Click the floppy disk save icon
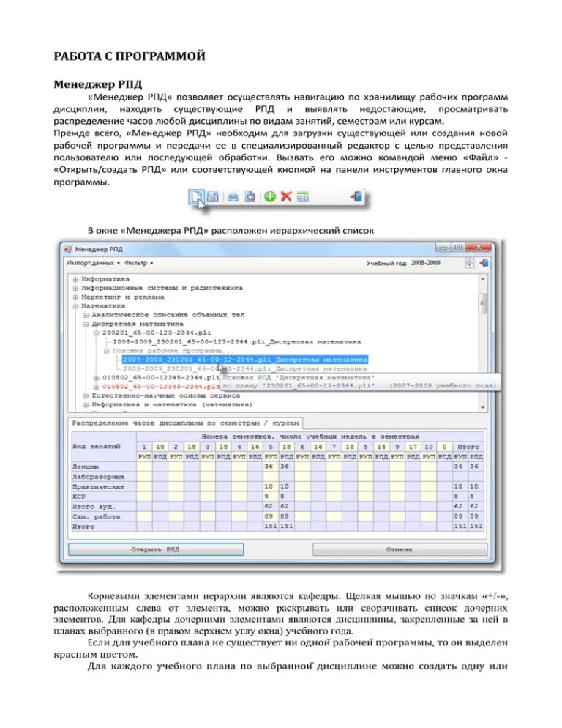The width and height of the screenshot is (562, 728). (212, 196)
